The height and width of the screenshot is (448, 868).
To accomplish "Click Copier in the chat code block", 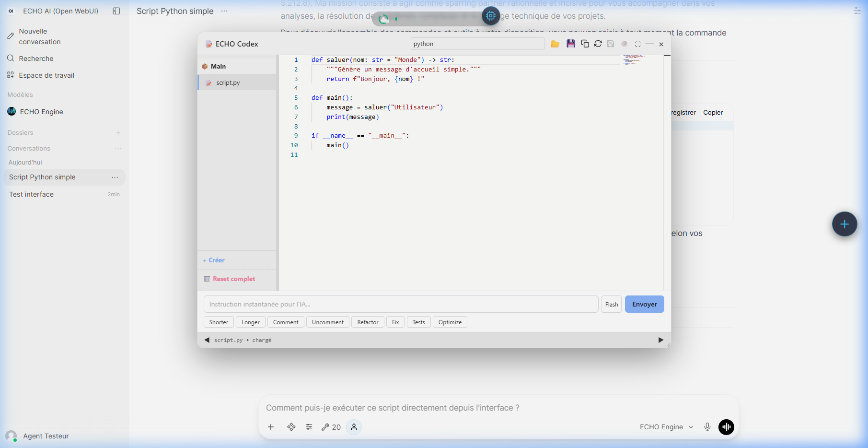I will 713,112.
